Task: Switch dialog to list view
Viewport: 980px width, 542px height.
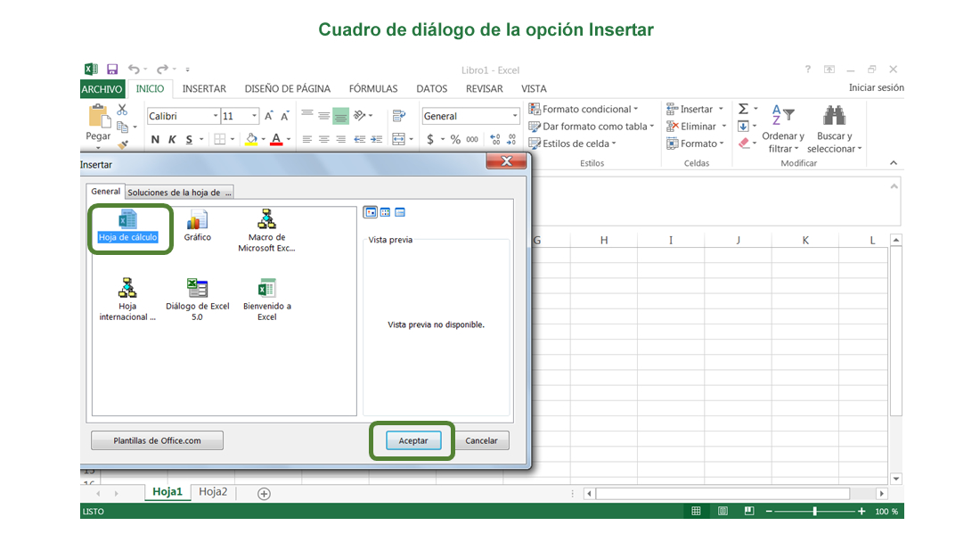Action: [385, 212]
